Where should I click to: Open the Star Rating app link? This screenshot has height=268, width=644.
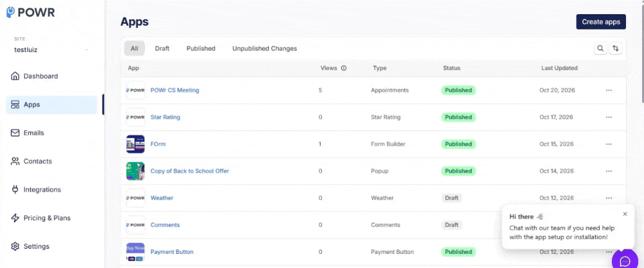166,117
